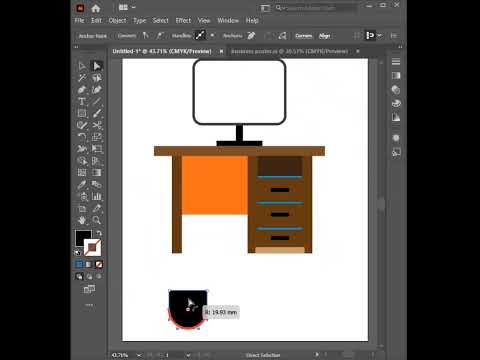Select the Pen tool
This screenshot has height=360, width=480.
[x=82, y=90]
